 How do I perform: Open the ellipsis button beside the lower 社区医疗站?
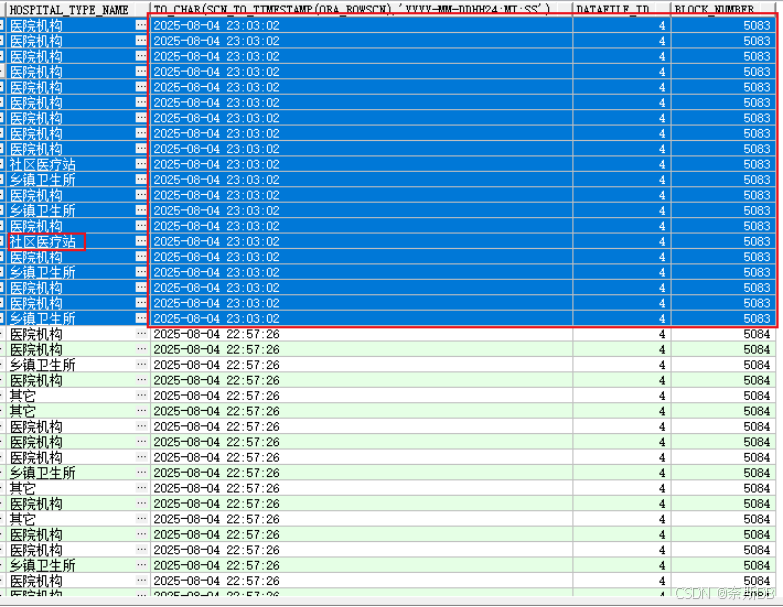click(x=141, y=241)
